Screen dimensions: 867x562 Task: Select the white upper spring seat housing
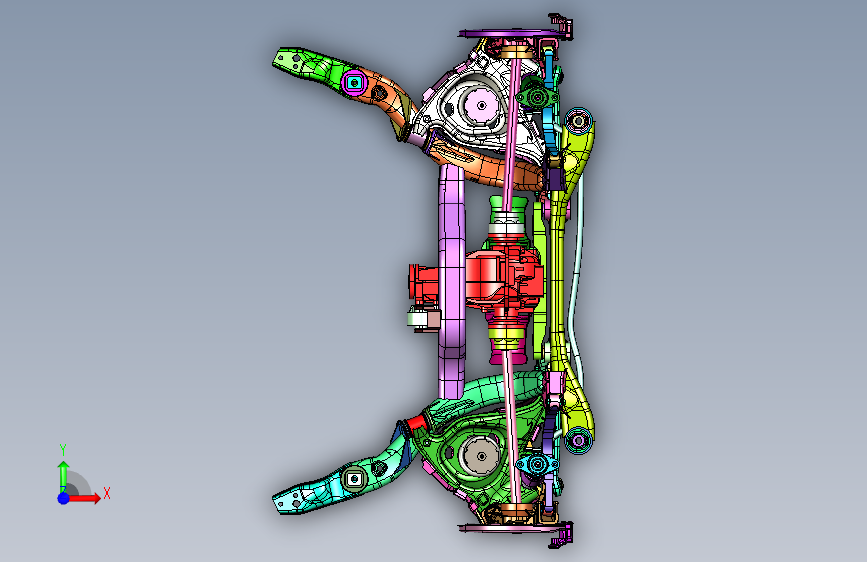point(480,105)
